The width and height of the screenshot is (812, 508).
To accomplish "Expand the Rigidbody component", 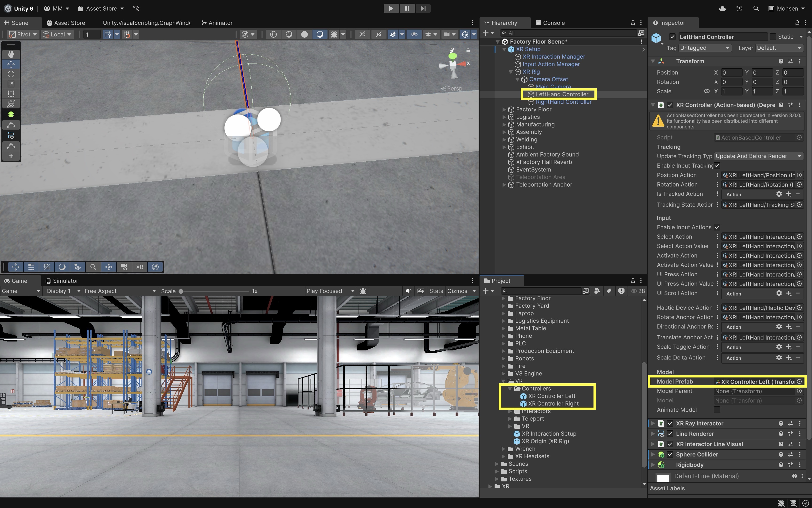I will [x=653, y=465].
